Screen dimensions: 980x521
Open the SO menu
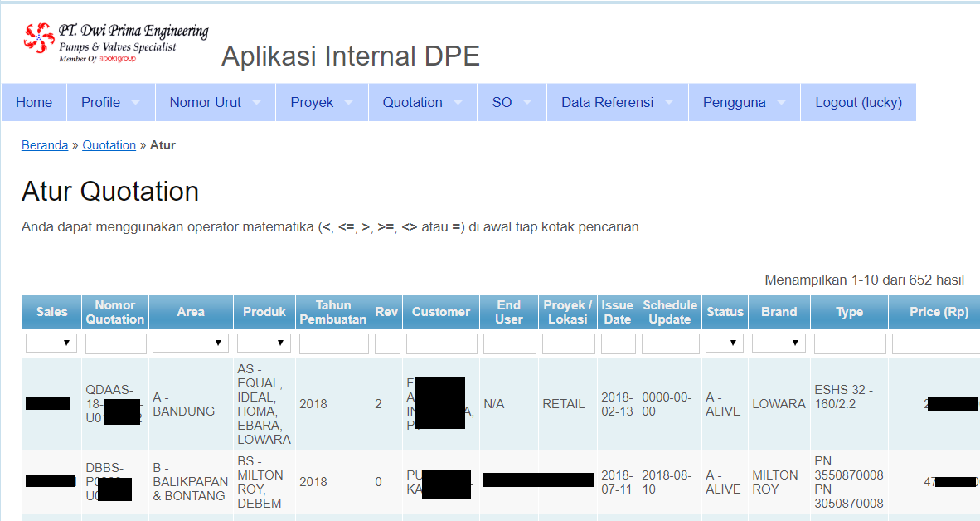pos(512,103)
